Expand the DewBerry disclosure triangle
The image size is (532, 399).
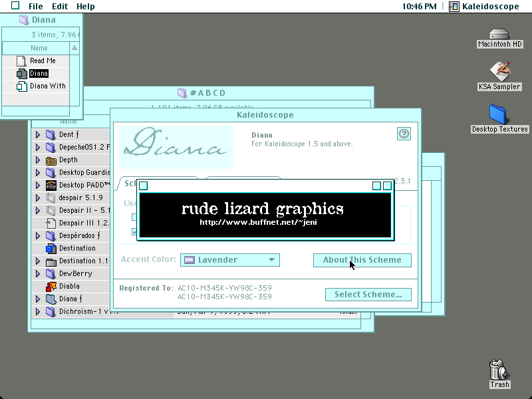coord(38,274)
